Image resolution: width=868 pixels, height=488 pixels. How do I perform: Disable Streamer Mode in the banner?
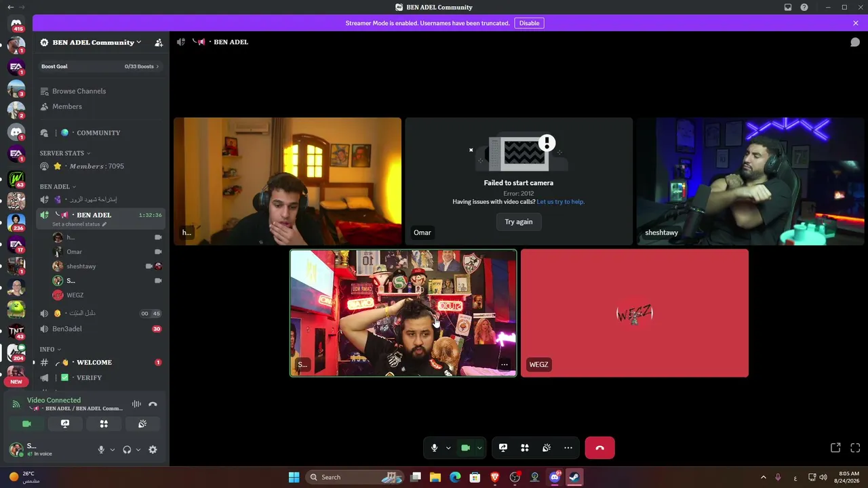(529, 23)
